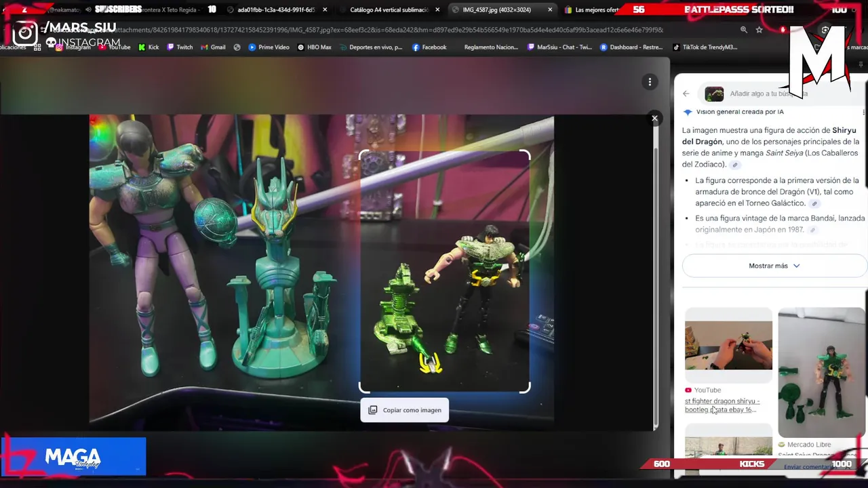This screenshot has height=488, width=868.
Task: Open the Dashboard - Restre... bookmark
Action: [631, 47]
